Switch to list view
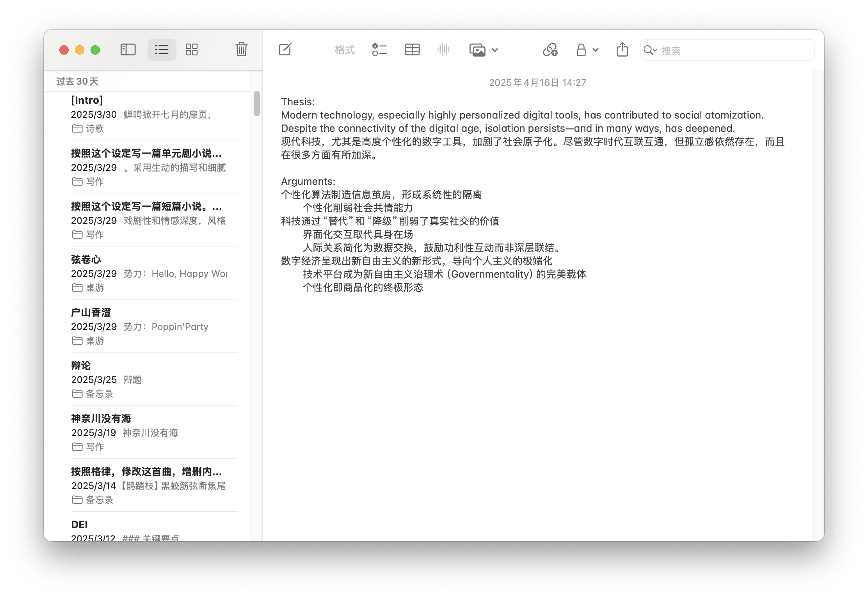This screenshot has height=599, width=868. tap(162, 50)
